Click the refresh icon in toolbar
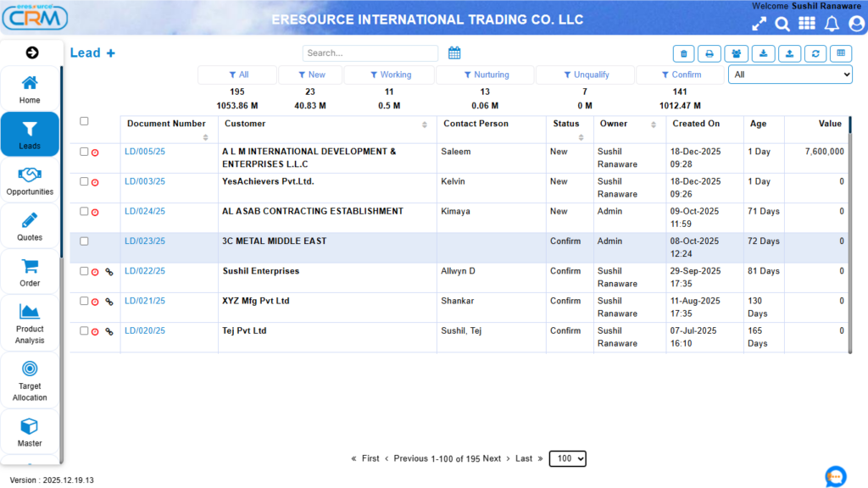 (815, 53)
